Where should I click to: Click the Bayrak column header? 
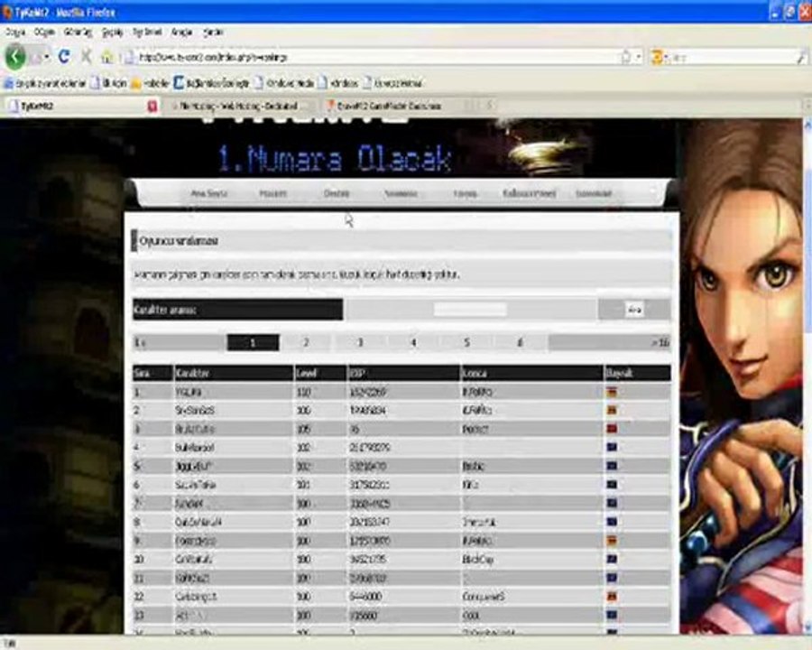pos(638,373)
